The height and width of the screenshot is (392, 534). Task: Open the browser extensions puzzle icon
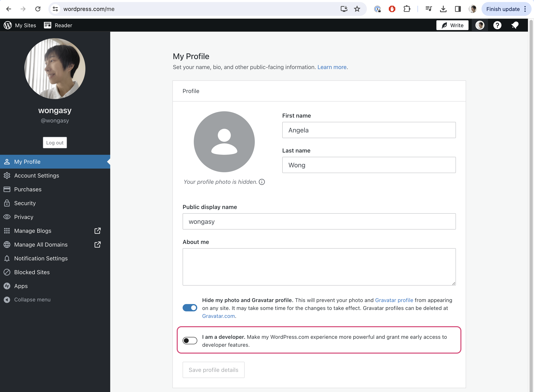[407, 9]
